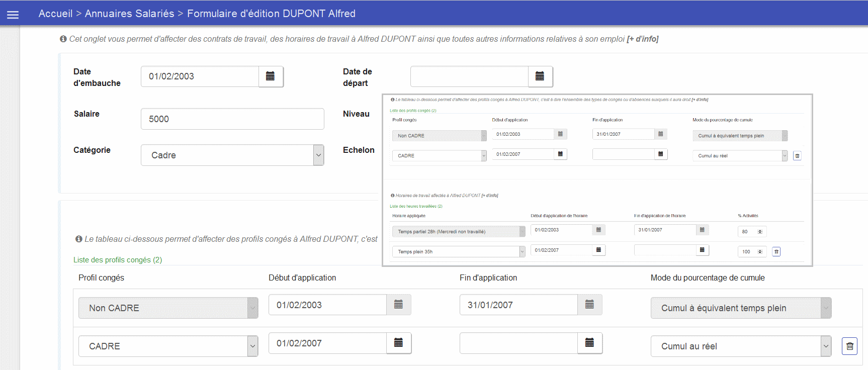868x370 pixels.
Task: Open the 'CADRE' profile dropdown
Action: tap(168, 346)
